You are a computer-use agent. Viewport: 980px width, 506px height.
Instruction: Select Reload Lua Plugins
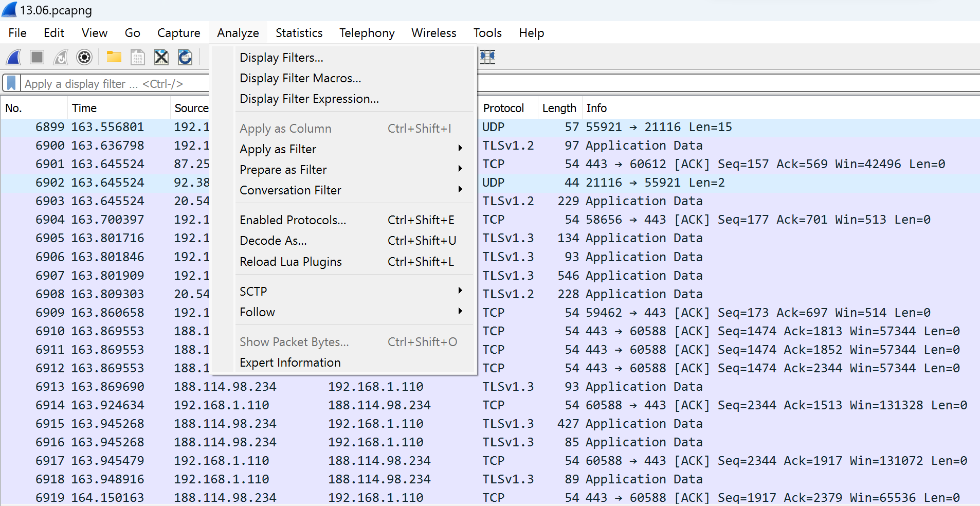point(354,262)
